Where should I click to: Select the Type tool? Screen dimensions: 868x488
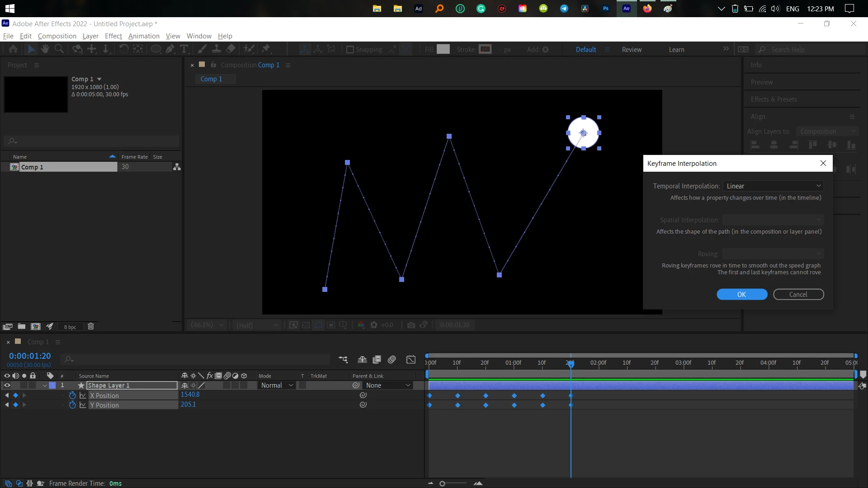[x=184, y=49]
